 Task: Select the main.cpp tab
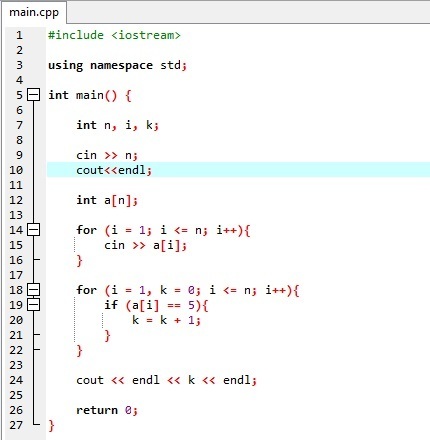click(x=34, y=13)
